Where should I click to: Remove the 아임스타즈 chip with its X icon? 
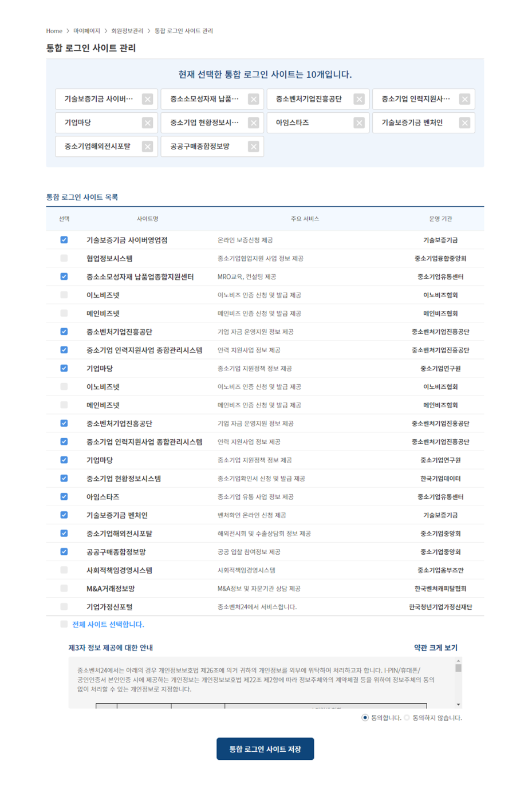tap(359, 123)
